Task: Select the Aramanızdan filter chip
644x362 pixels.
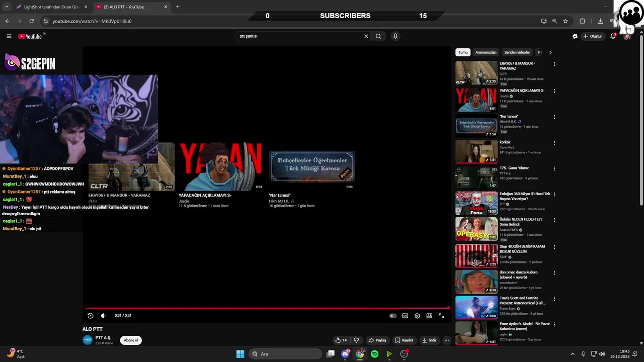Action: (x=486, y=52)
